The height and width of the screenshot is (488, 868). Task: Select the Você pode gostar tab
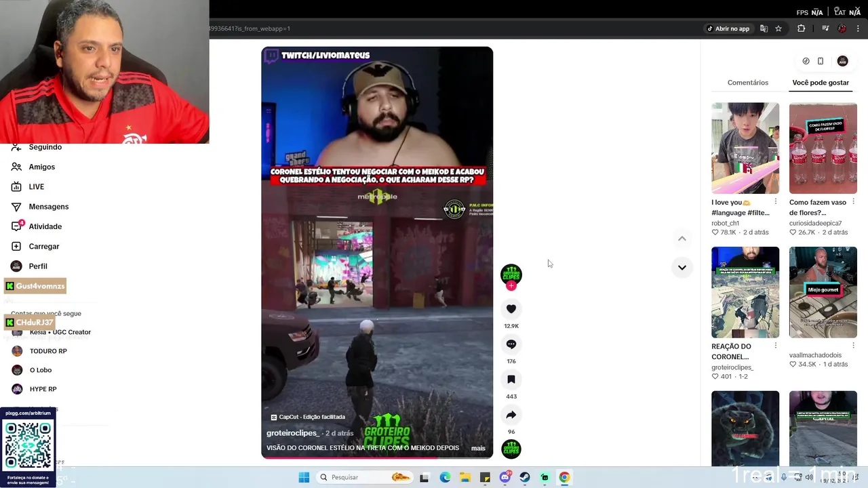click(x=821, y=83)
